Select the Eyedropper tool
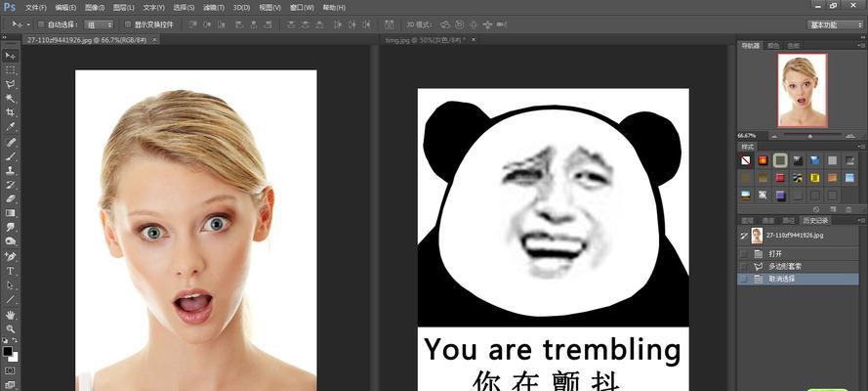 (10, 127)
